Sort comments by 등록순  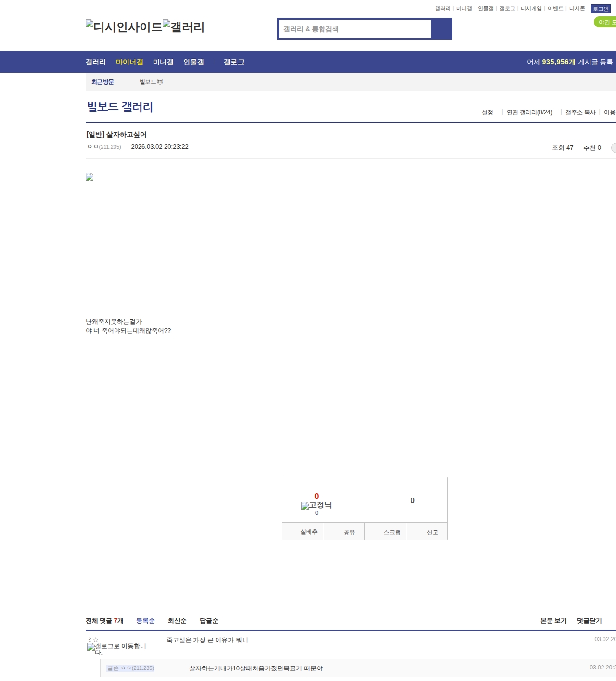pyautogui.click(x=145, y=621)
